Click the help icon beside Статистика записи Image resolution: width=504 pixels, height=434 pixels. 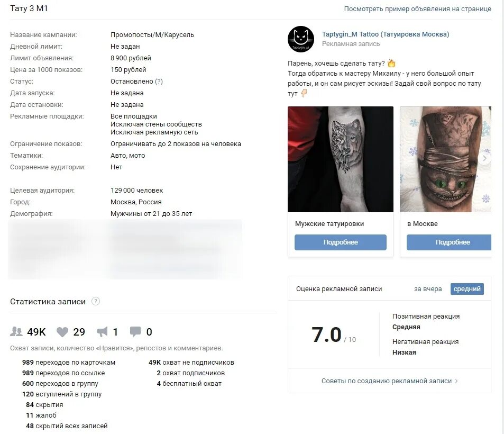(x=96, y=301)
